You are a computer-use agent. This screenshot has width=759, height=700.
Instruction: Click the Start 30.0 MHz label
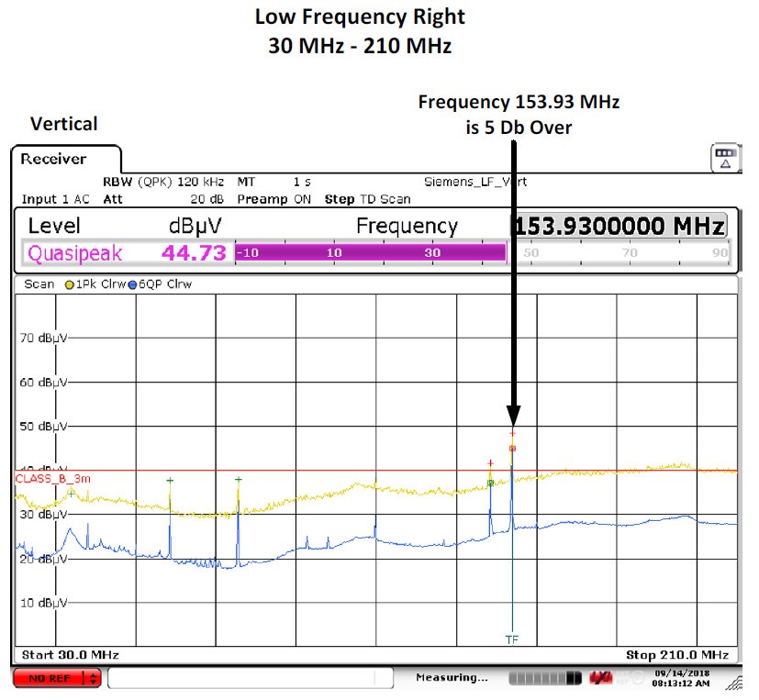70,655
